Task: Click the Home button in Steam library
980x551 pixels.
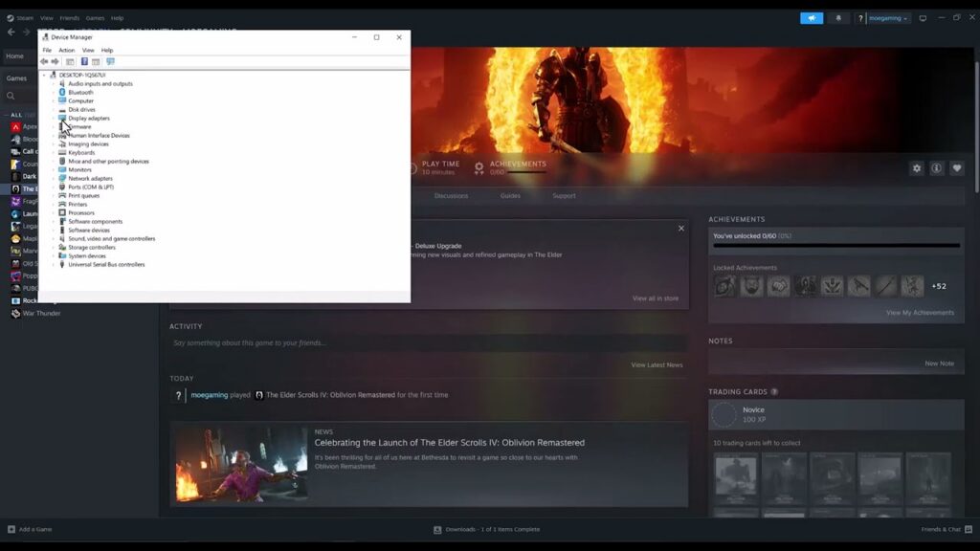Action: click(15, 56)
